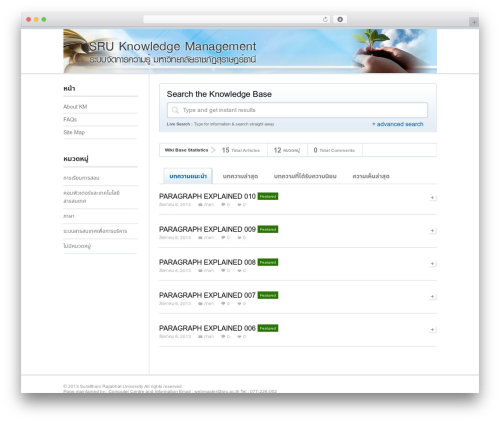Click Featured badge on PARAGRAPH EXPLAINED 007
Viewport: 500px width, 423px height.
click(268, 295)
